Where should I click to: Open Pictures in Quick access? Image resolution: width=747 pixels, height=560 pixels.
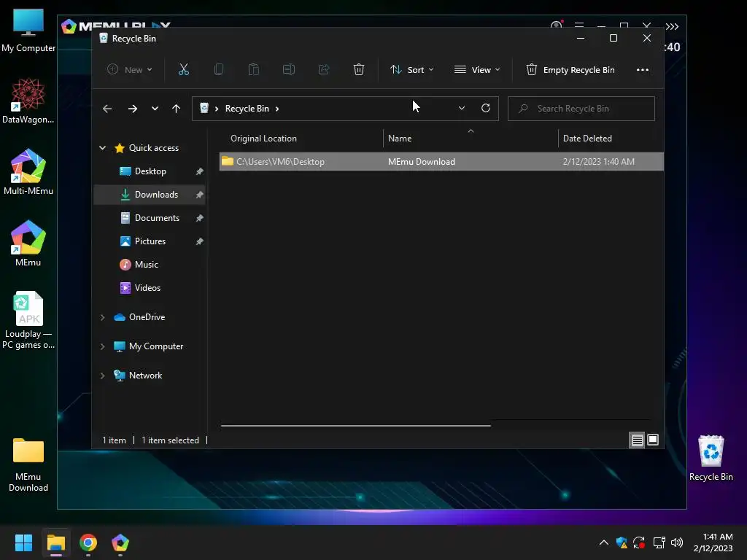(150, 241)
